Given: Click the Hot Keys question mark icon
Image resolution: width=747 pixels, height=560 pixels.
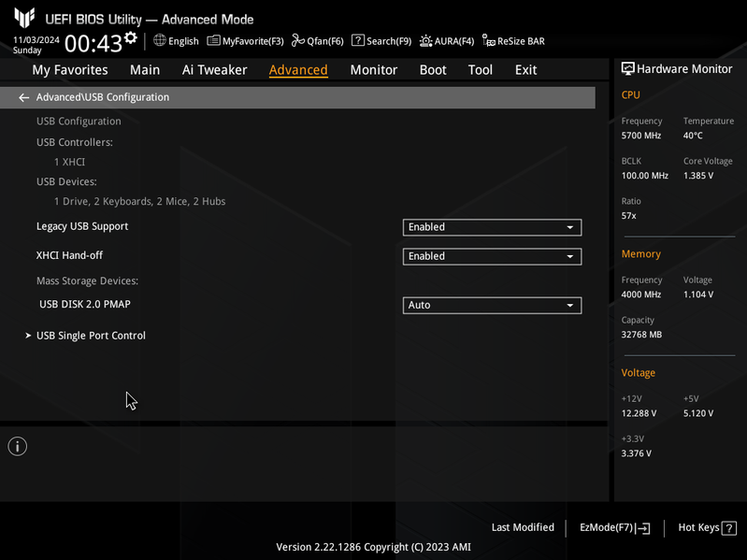Looking at the screenshot, I should [729, 528].
